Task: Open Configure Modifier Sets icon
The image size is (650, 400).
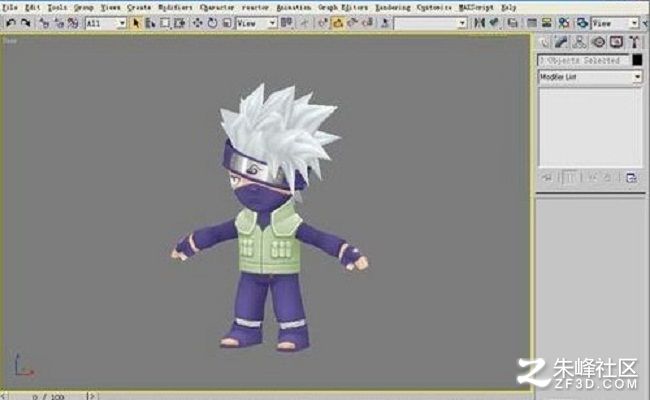Action: pyautogui.click(x=631, y=178)
